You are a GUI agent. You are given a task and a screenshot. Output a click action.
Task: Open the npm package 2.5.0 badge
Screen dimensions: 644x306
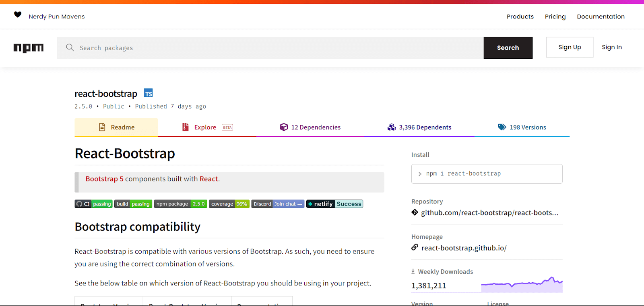(180, 204)
